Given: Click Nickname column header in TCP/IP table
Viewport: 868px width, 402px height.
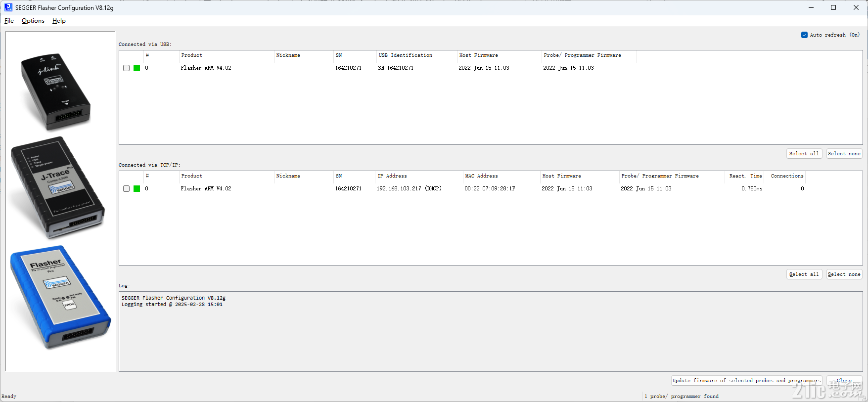Looking at the screenshot, I should pos(304,176).
